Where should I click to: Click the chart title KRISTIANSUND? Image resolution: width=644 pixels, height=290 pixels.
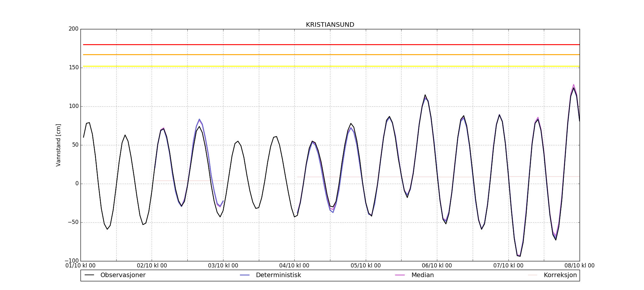click(x=330, y=25)
